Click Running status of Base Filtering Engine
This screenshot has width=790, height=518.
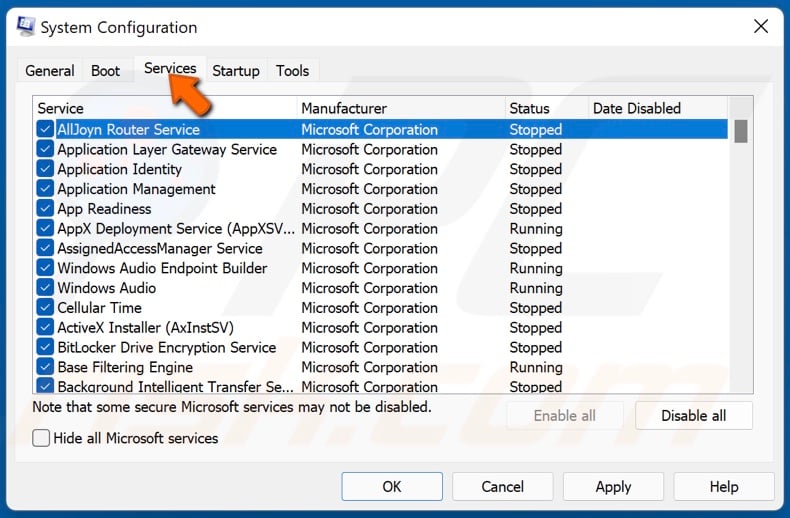click(x=536, y=367)
